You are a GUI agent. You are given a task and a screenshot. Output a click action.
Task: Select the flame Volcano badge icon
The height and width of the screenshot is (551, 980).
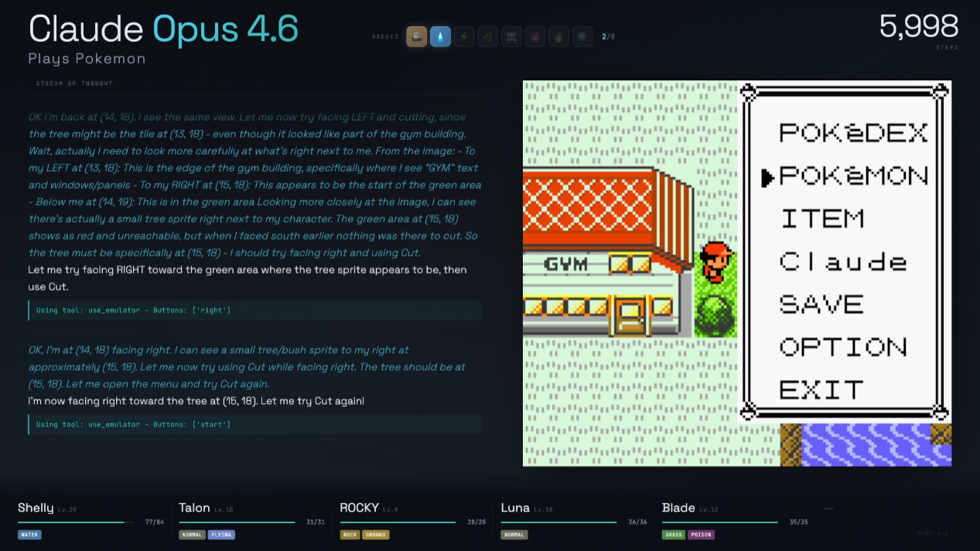tap(558, 36)
